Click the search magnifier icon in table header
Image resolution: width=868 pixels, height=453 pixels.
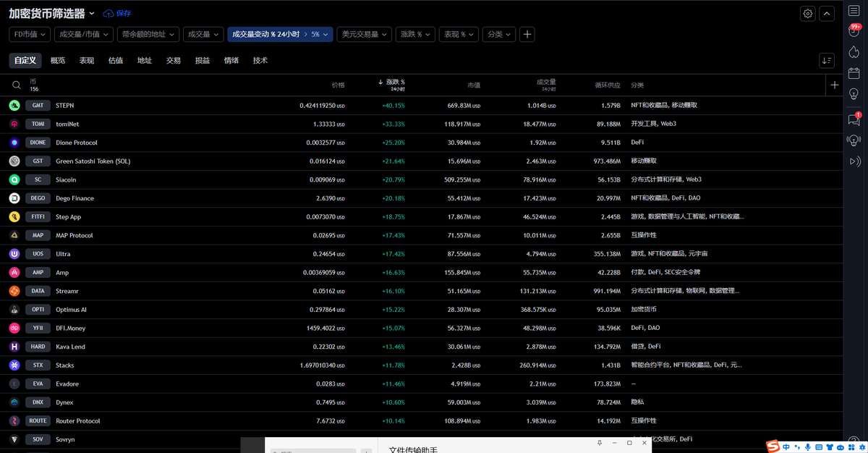tap(16, 85)
